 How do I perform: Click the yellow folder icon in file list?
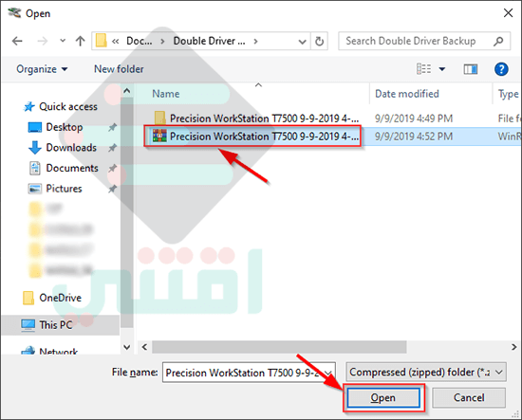tap(159, 119)
